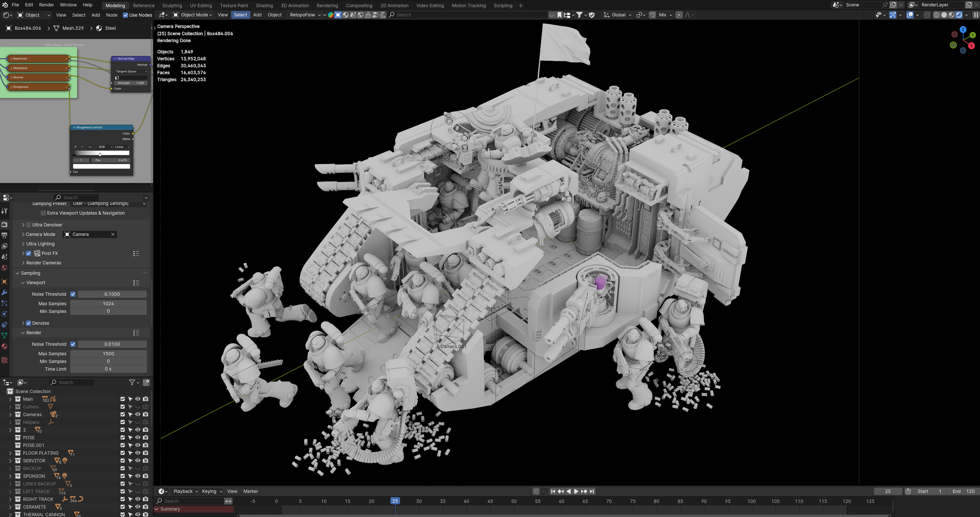Expand the FLOOR PLATING collection
Viewport: 980px width, 517px height.
tap(10, 453)
